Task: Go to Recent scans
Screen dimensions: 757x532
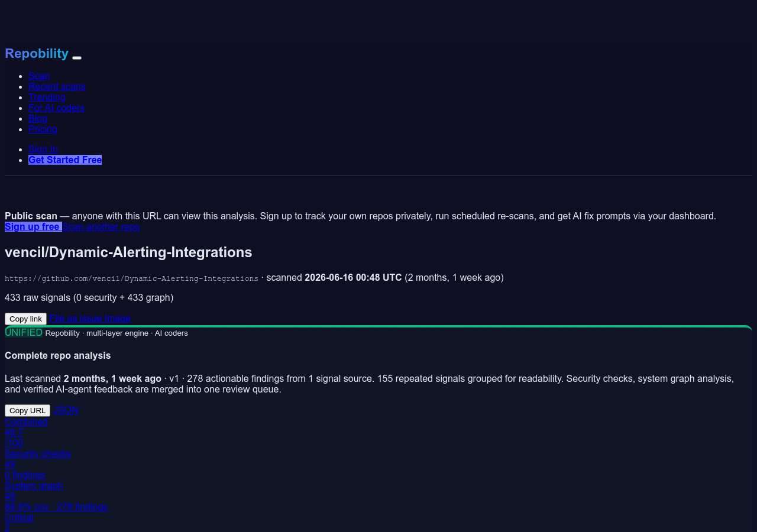Action: click(x=57, y=86)
